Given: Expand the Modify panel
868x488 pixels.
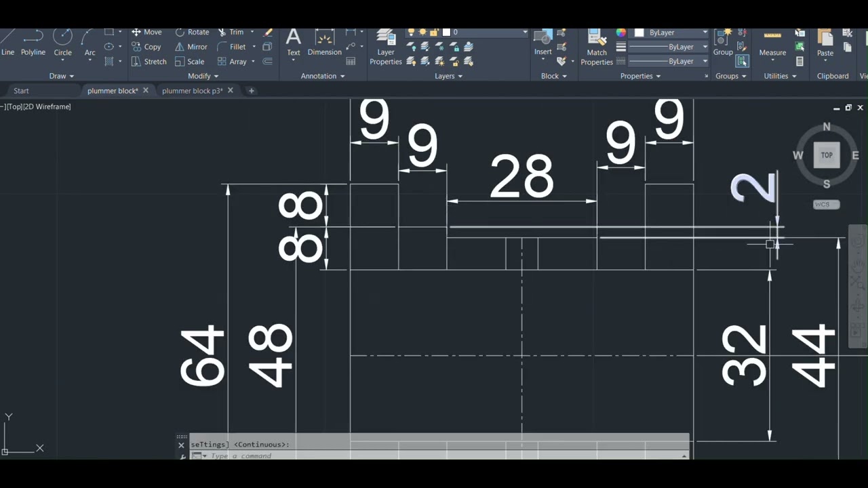Looking at the screenshot, I should [x=203, y=76].
